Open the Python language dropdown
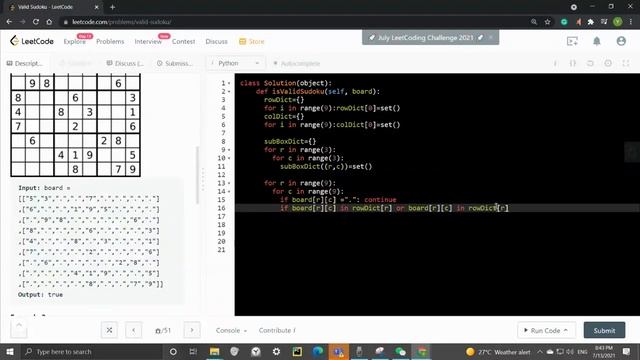 point(235,63)
